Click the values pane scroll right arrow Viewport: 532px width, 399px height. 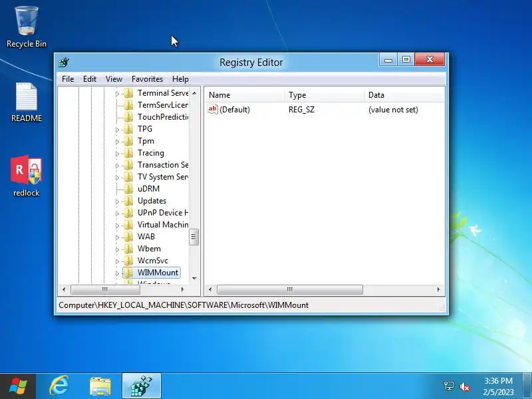[438, 289]
